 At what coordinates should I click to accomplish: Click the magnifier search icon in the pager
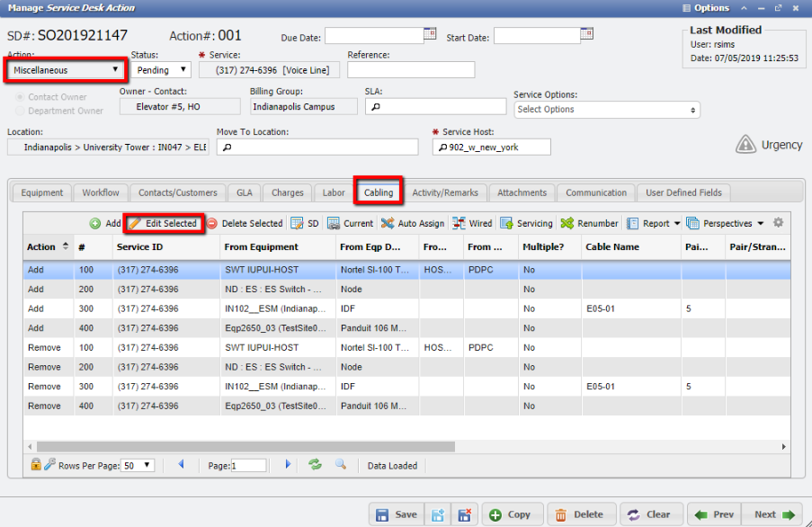341,465
